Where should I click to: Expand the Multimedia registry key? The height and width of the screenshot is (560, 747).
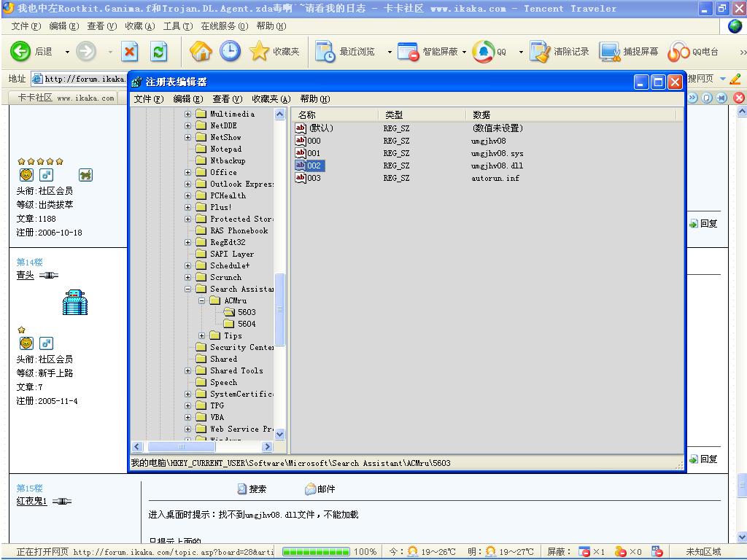click(188, 114)
